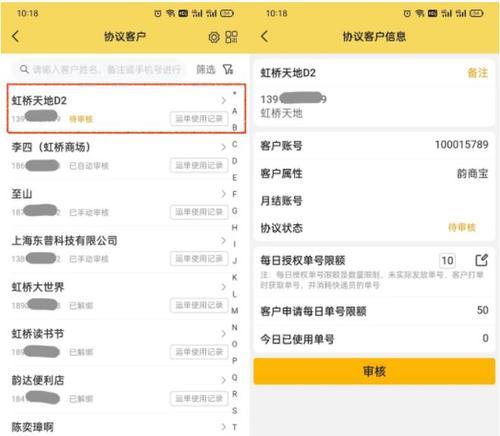
Task: Click the daily quota value box 10
Action: 447,260
